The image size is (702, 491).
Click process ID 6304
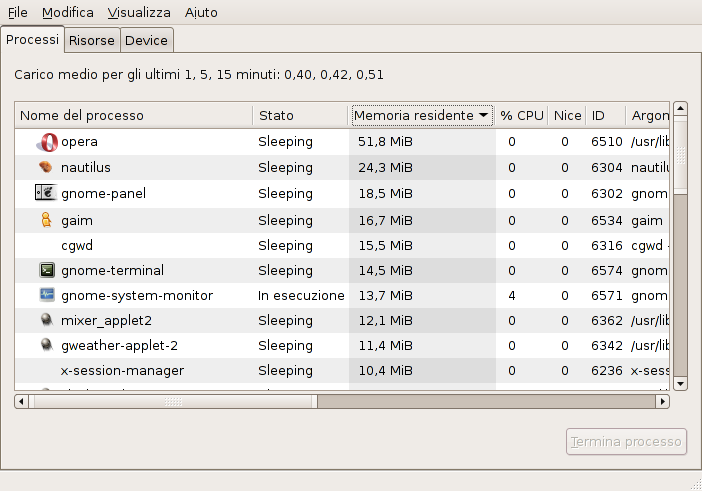click(x=607, y=168)
